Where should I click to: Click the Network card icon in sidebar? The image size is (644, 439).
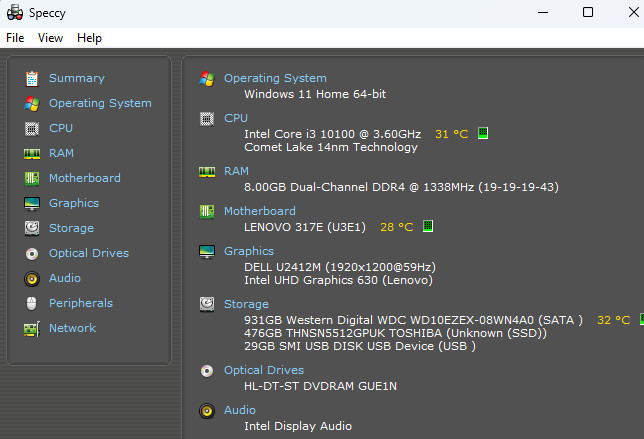(31, 328)
